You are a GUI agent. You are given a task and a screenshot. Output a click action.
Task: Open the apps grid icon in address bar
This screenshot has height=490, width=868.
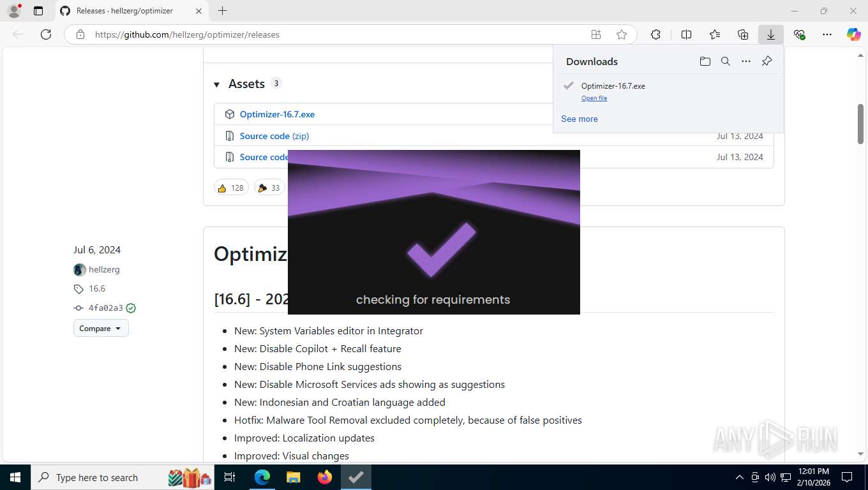[595, 34]
